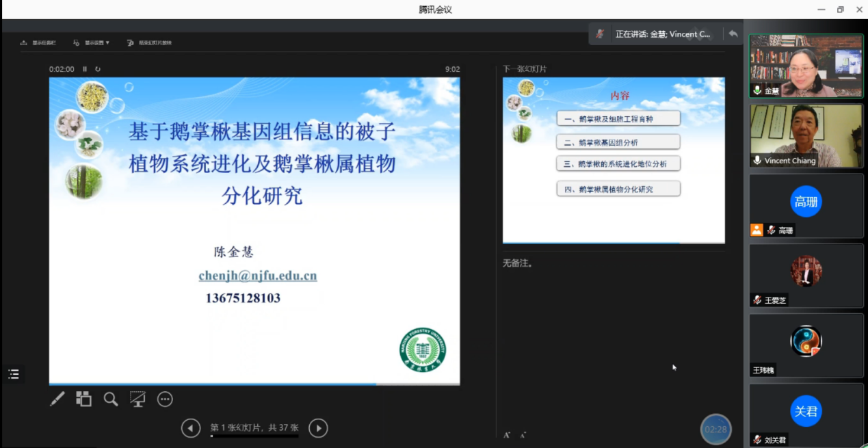This screenshot has height=448, width=868.
Task: Open the chenjh@njfu.edu.cn email link
Action: coord(257,276)
